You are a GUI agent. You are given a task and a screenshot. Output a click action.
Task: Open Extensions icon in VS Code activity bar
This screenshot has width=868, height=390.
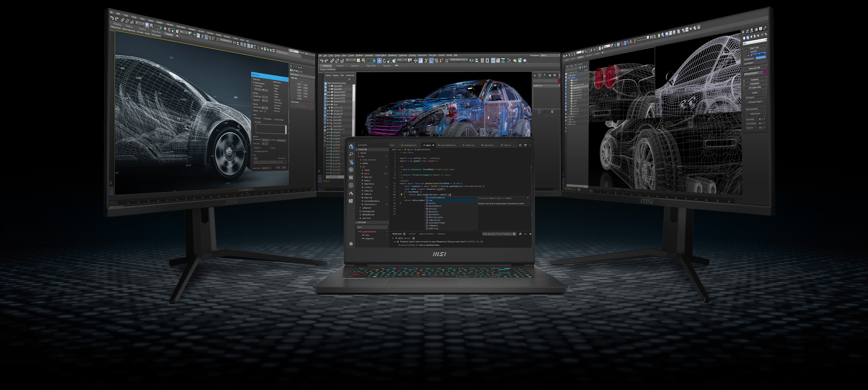click(351, 177)
